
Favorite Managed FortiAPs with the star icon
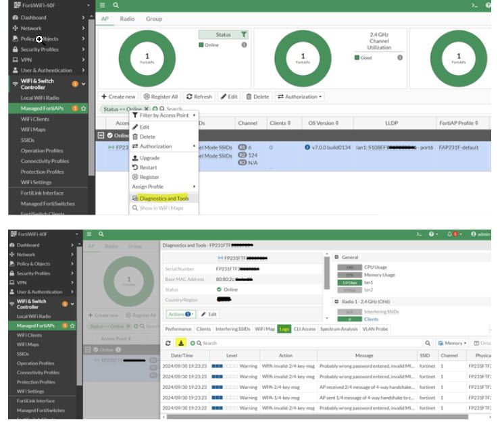point(84,109)
